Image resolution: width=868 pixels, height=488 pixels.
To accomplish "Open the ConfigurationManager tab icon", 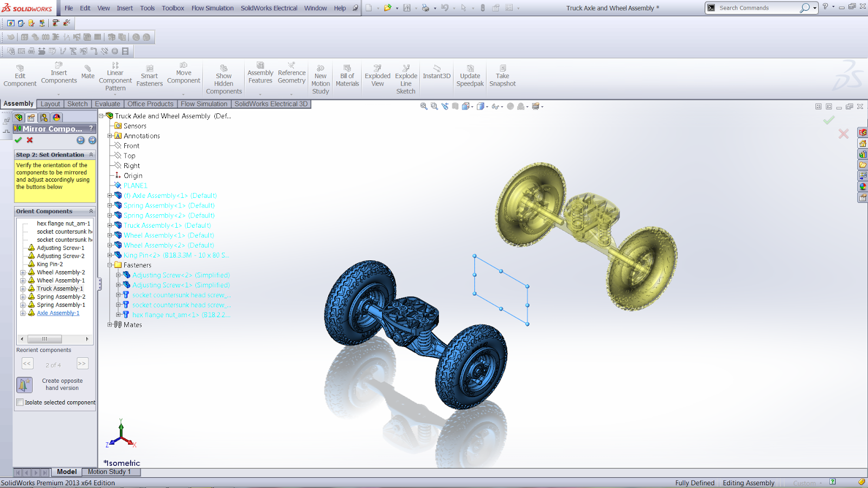I will pyautogui.click(x=44, y=118).
